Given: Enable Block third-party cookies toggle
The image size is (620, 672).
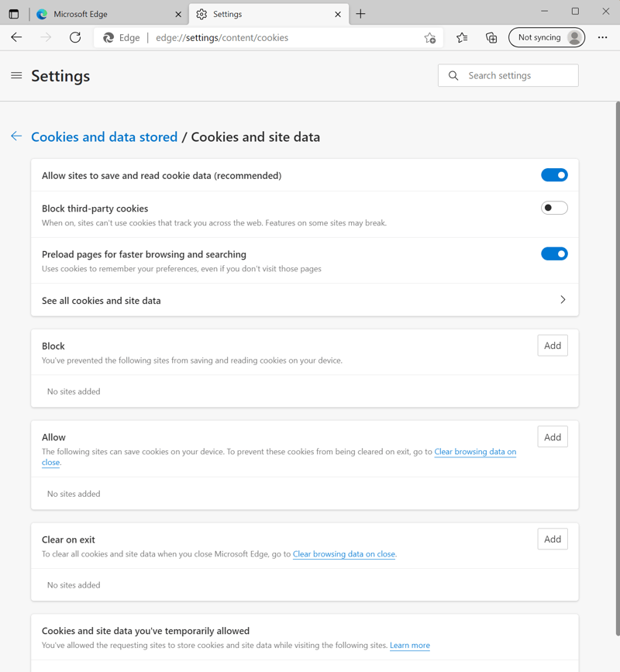Looking at the screenshot, I should (554, 208).
